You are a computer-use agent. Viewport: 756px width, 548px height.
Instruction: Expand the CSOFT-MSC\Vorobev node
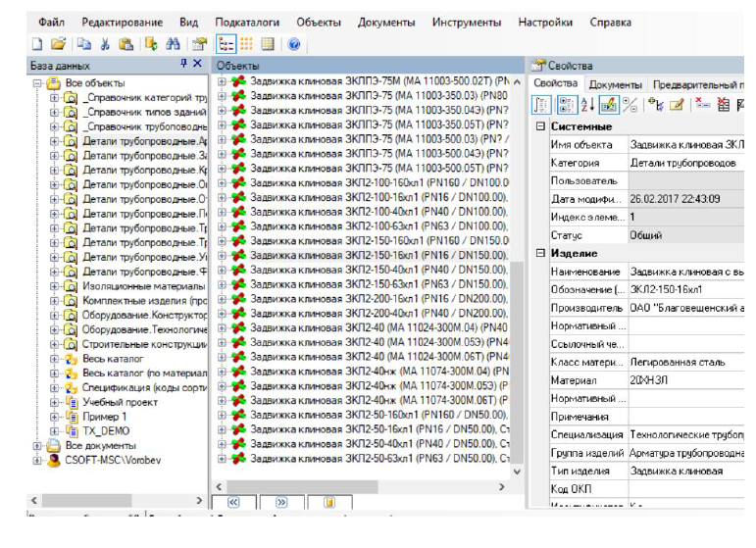point(37,461)
